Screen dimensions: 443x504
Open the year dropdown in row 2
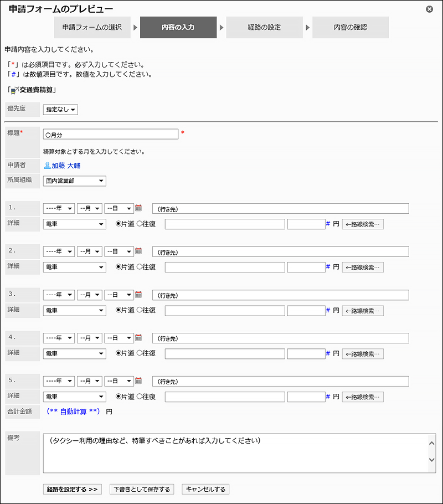tap(59, 251)
